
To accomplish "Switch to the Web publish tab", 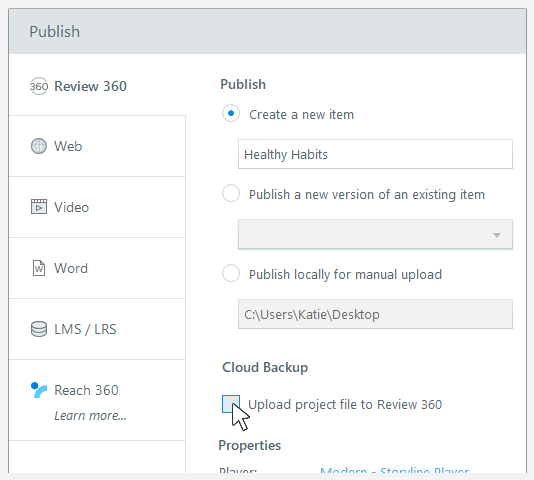I will 97,146.
